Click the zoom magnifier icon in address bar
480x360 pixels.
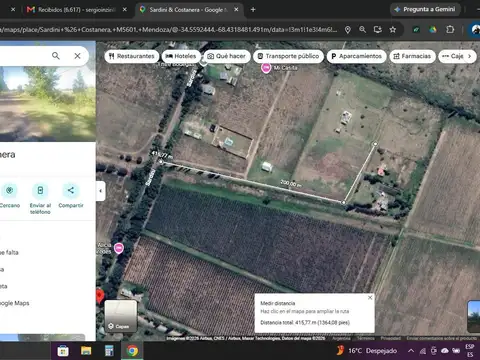(x=363, y=30)
